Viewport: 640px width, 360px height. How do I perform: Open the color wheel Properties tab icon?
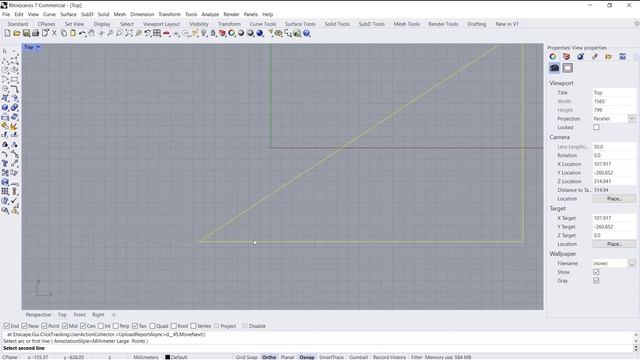tap(553, 56)
